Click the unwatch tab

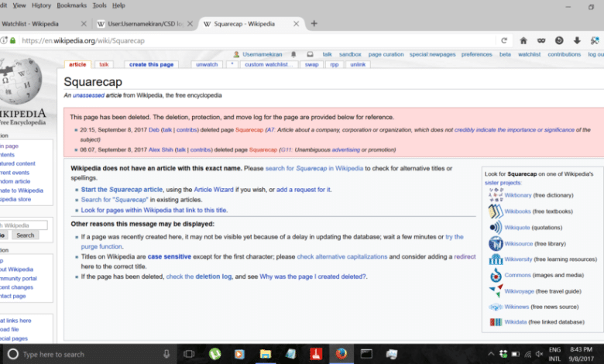coord(207,64)
